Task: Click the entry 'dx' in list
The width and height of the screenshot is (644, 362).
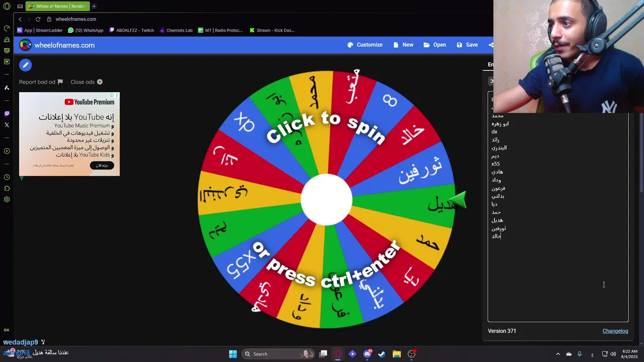Action: click(x=495, y=132)
